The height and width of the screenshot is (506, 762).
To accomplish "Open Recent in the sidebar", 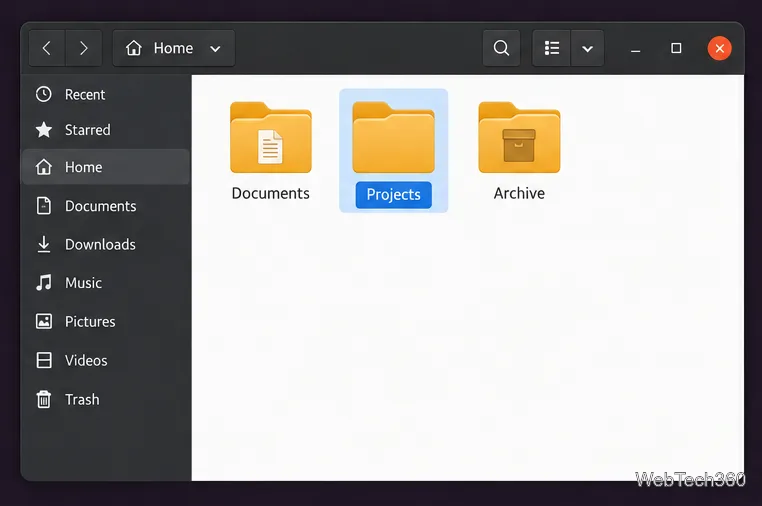I will coord(106,94).
